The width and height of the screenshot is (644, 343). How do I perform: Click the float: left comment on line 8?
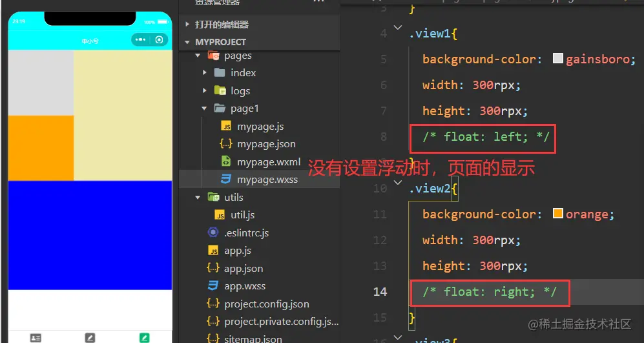click(x=486, y=137)
